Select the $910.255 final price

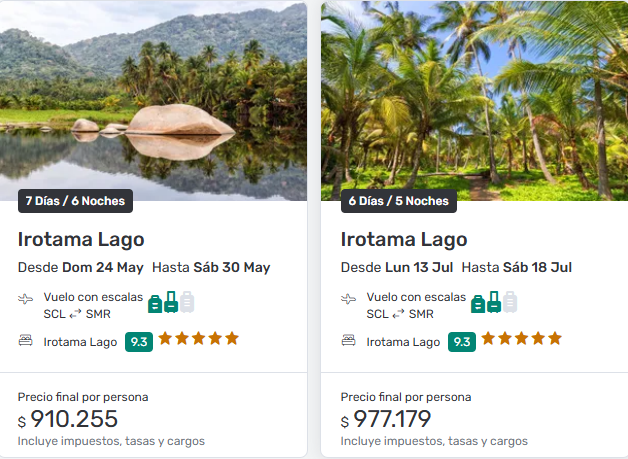74,419
